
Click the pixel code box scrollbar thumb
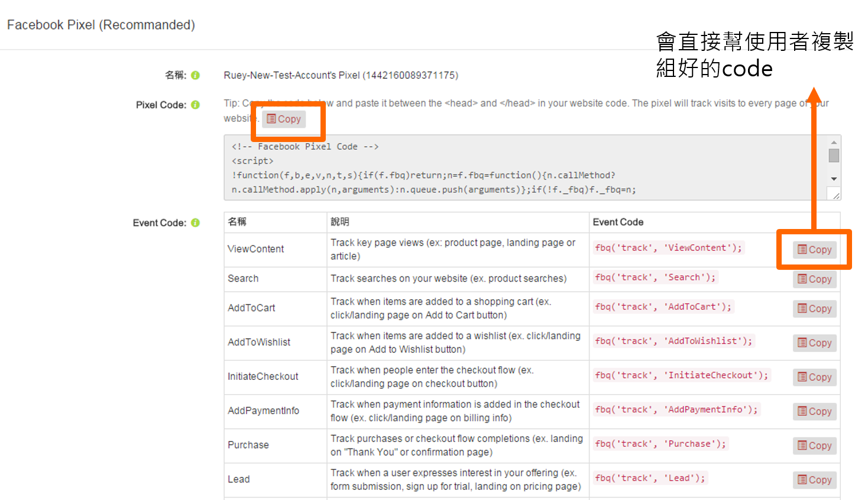tap(834, 156)
